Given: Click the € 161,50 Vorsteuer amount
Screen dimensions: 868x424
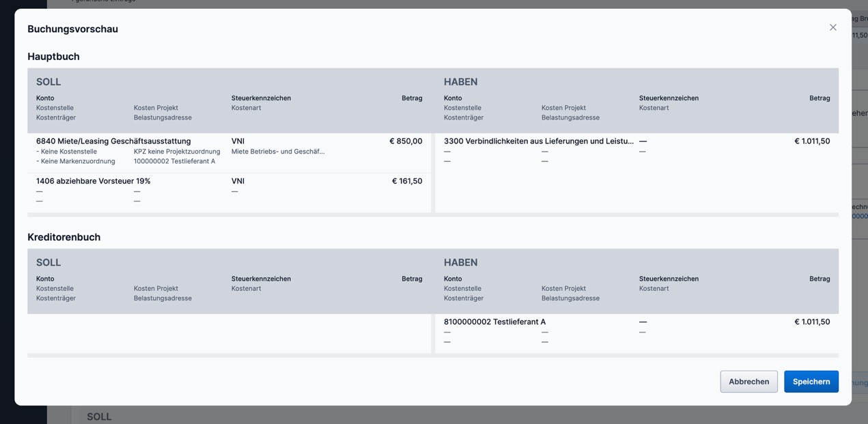Looking at the screenshot, I should pyautogui.click(x=406, y=181).
